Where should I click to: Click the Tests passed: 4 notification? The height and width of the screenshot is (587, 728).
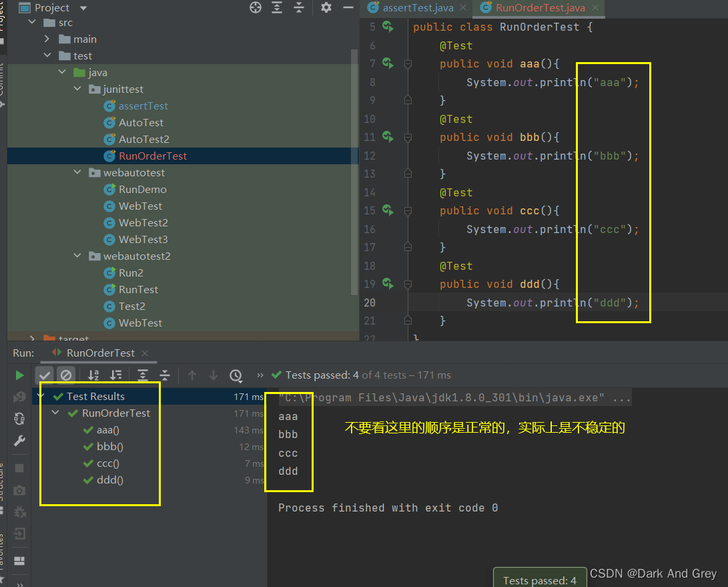539,580
